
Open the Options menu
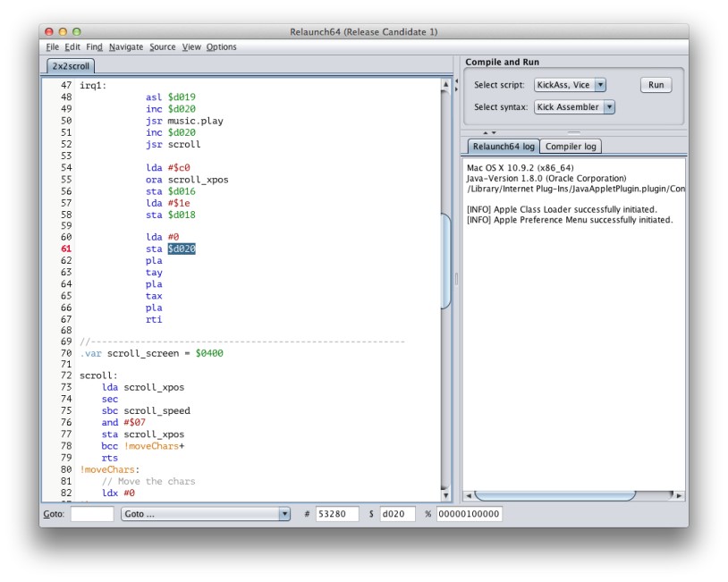[221, 46]
